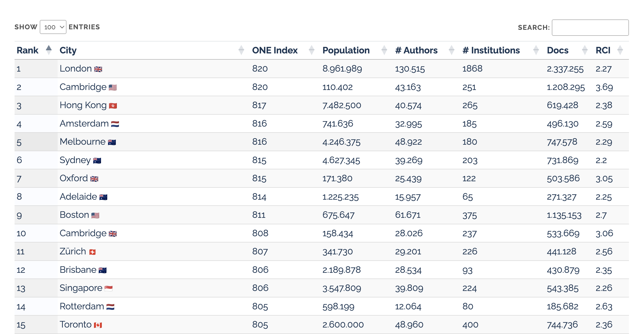Click the sort arrows beside Docs

585,50
